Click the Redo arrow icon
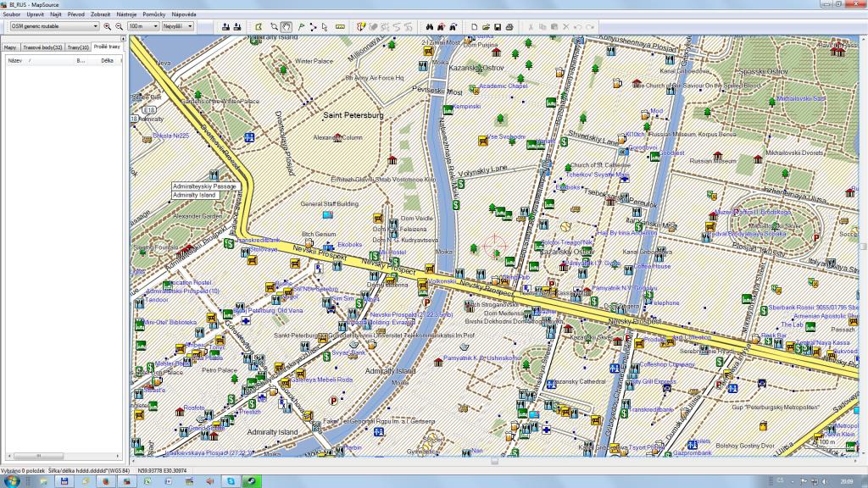 point(590,26)
